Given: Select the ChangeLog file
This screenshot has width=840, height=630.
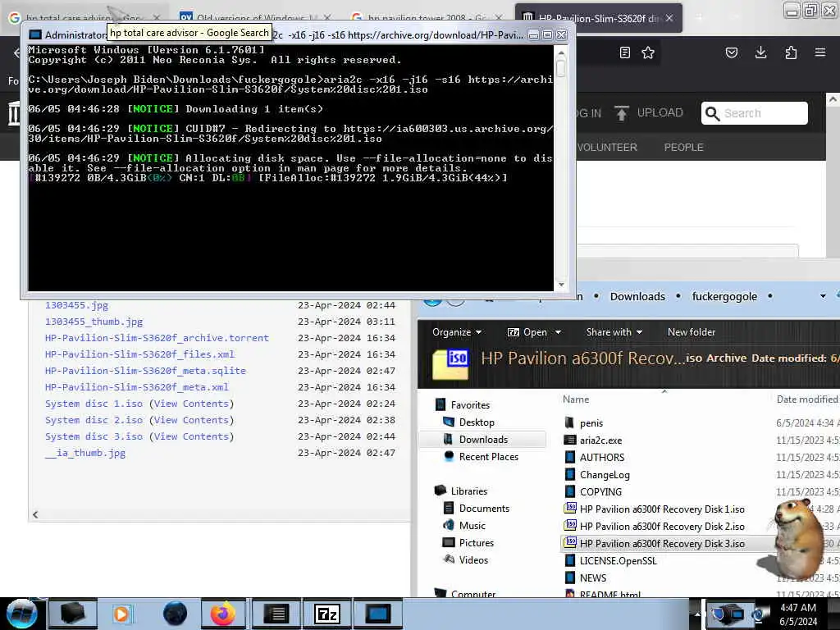Looking at the screenshot, I should [x=605, y=475].
